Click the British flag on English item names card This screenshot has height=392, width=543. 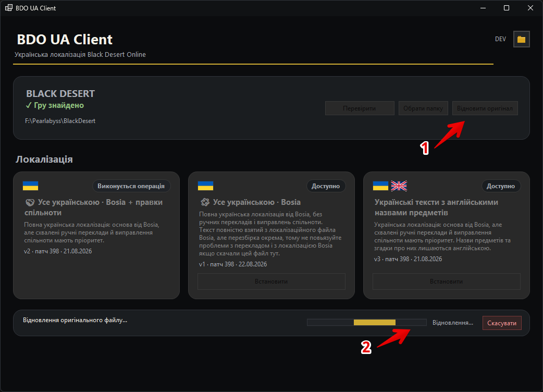[x=399, y=186]
